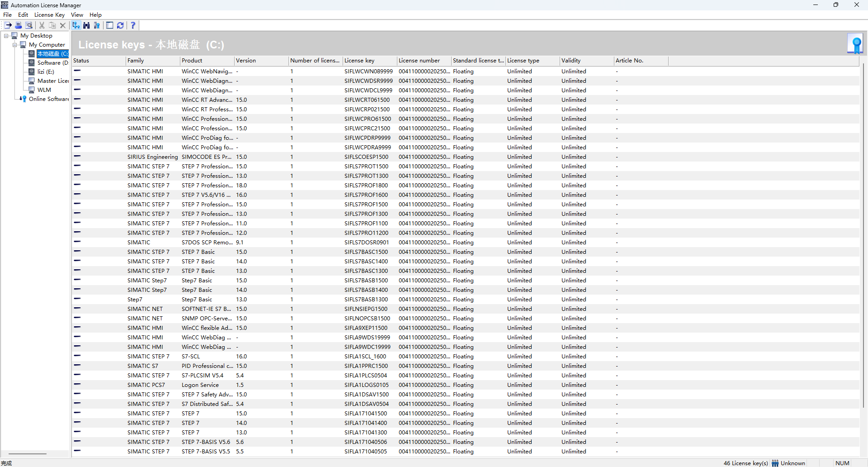This screenshot has width=868, height=467.
Task: Open the View menu
Action: [x=77, y=14]
